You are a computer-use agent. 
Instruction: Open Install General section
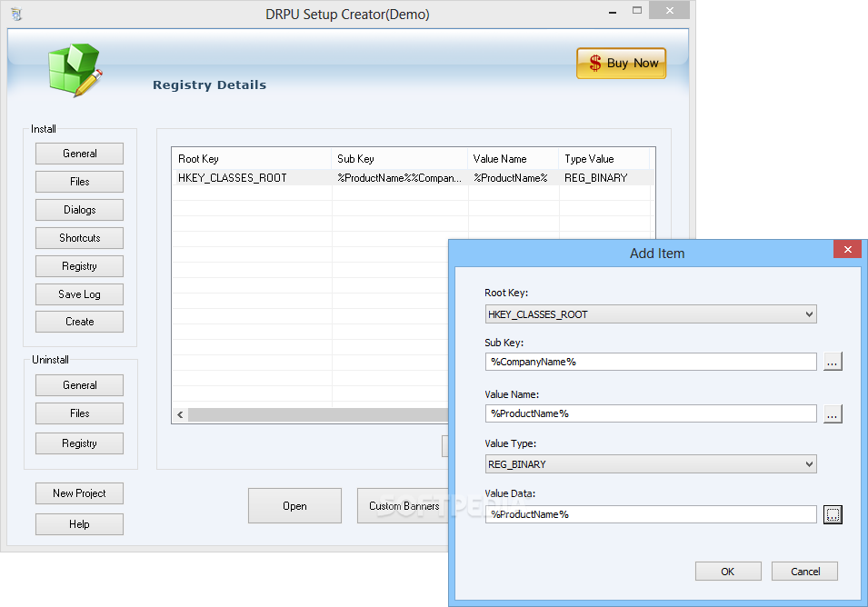[x=79, y=154]
